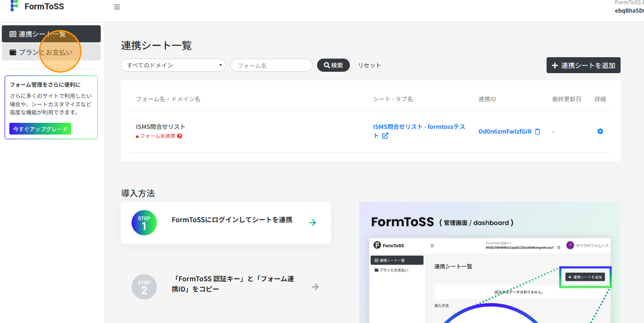Click シート - タブ名 column header
644x323 pixels.
click(x=393, y=99)
